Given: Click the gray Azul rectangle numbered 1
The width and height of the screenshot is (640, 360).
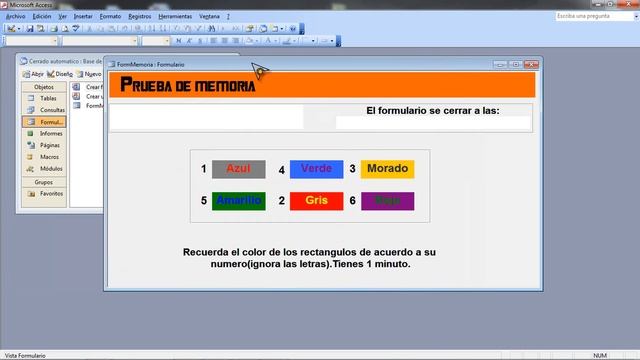Looking at the screenshot, I should point(239,169).
